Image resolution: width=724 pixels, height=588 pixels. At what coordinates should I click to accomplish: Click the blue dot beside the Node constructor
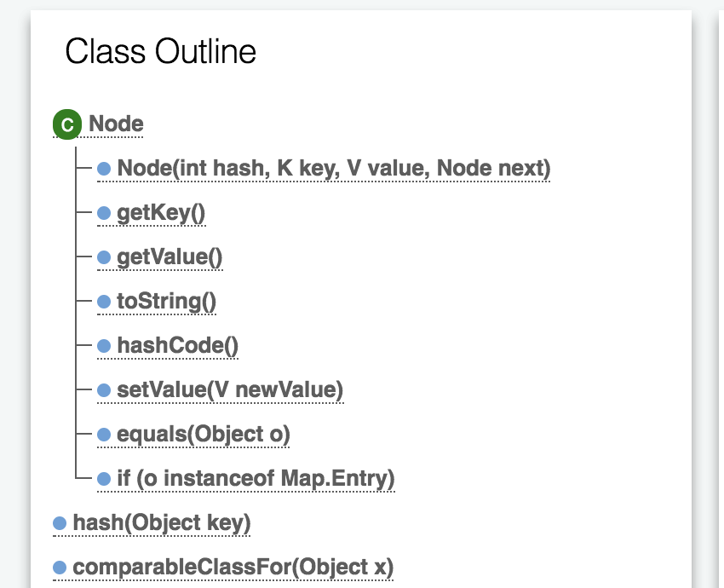[x=105, y=169]
